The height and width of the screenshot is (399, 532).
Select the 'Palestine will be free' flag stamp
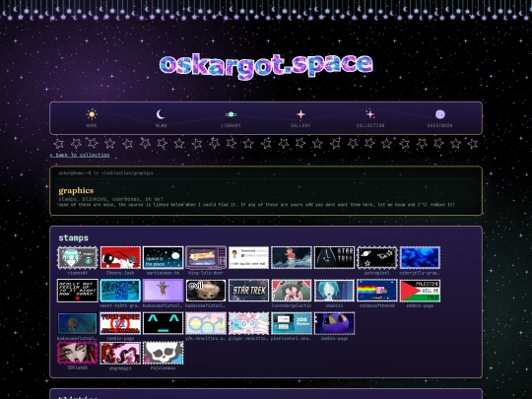click(420, 291)
